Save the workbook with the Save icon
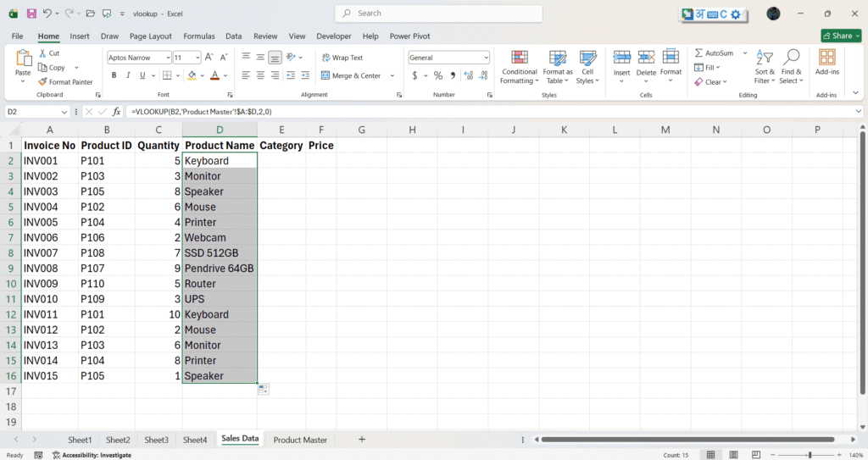Screen dimensions: 868x460 (31, 14)
